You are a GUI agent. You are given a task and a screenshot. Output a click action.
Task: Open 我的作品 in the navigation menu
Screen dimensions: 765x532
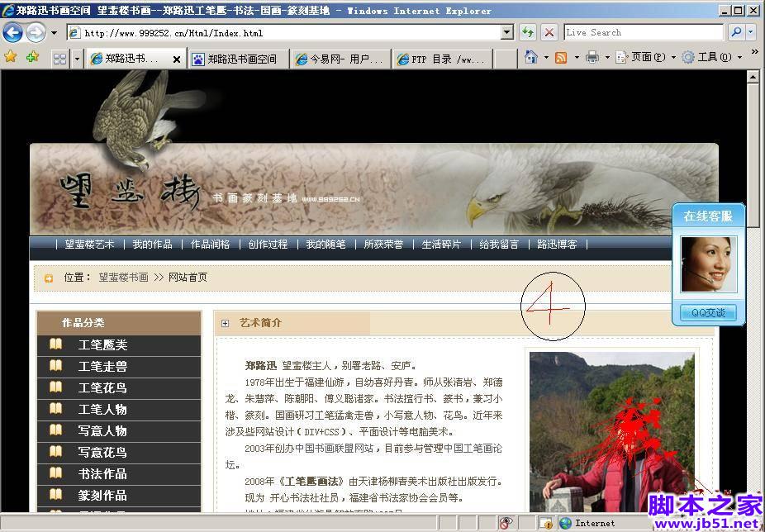[x=150, y=245]
